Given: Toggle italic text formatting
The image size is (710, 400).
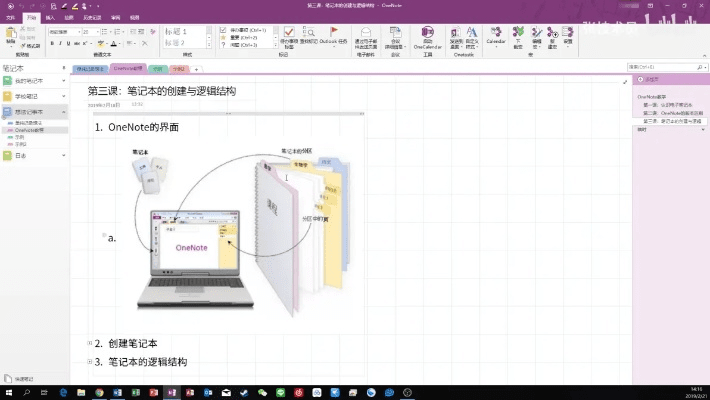Looking at the screenshot, I should click(x=61, y=43).
